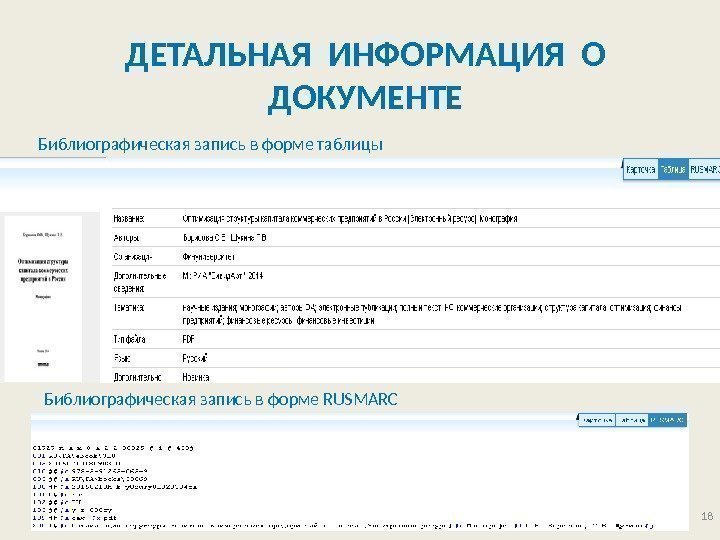Open the book cover thumbnail
720x540 pixels.
point(43,299)
